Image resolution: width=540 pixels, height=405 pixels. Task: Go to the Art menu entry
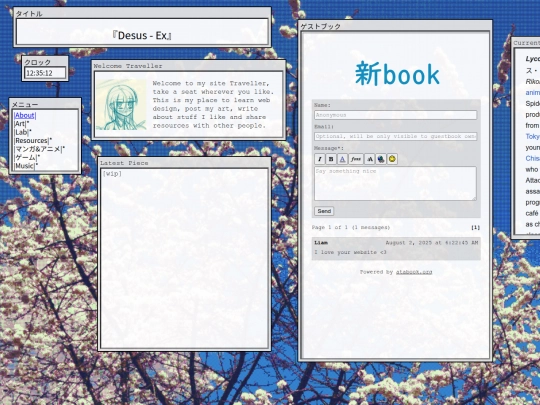point(20,124)
